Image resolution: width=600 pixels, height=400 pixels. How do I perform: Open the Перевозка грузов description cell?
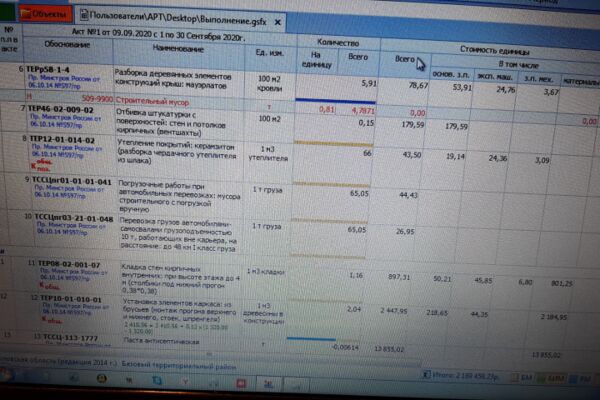(179, 235)
